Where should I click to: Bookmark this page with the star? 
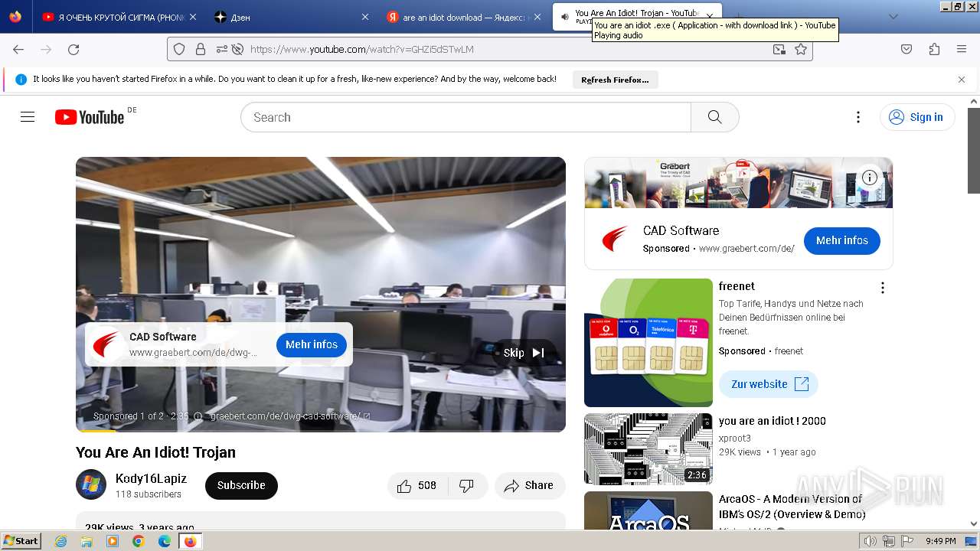(801, 49)
